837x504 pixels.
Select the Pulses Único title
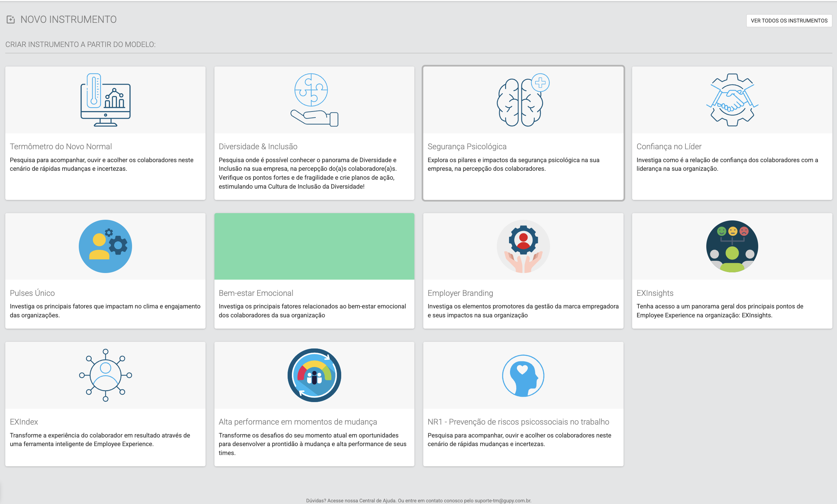click(32, 293)
